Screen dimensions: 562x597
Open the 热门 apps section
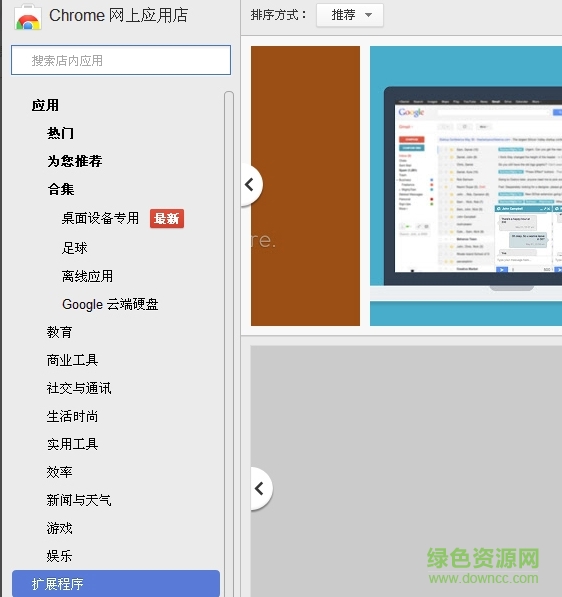point(60,133)
